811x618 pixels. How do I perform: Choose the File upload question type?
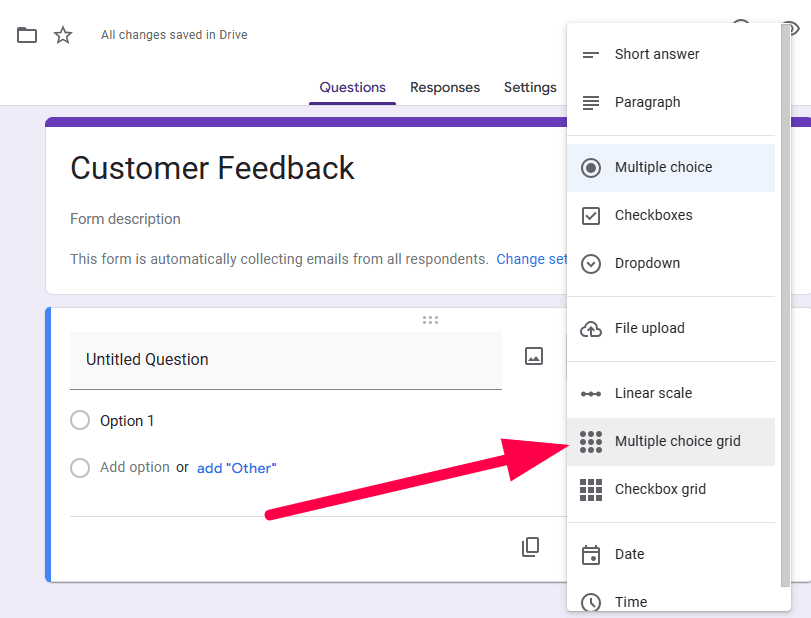click(649, 328)
